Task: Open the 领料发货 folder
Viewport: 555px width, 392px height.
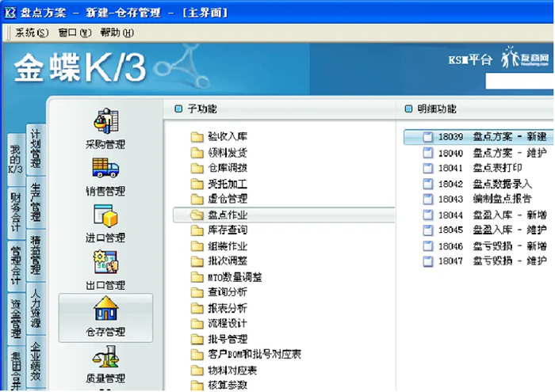Action: [x=219, y=153]
